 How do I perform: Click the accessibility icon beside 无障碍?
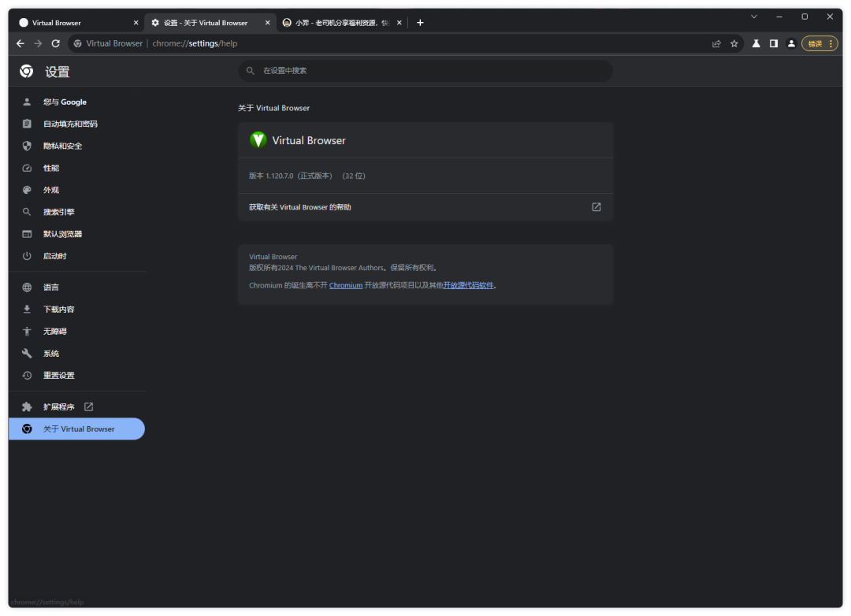pos(27,332)
